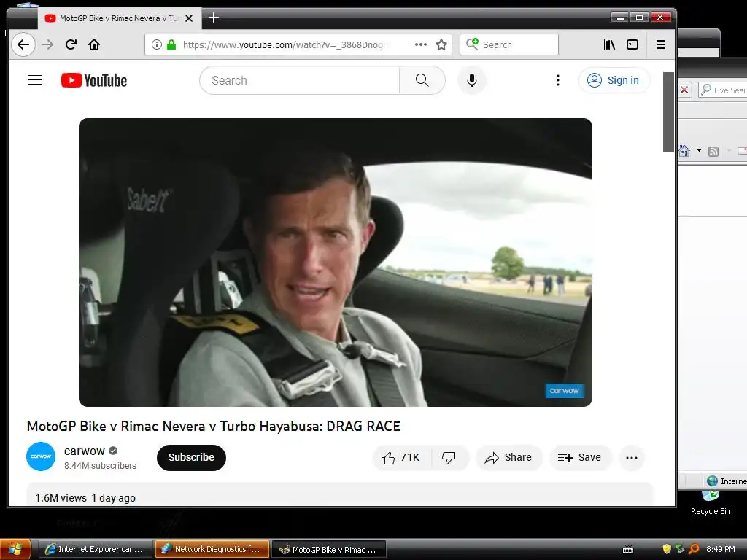Open carwow channel avatar

pos(41,456)
